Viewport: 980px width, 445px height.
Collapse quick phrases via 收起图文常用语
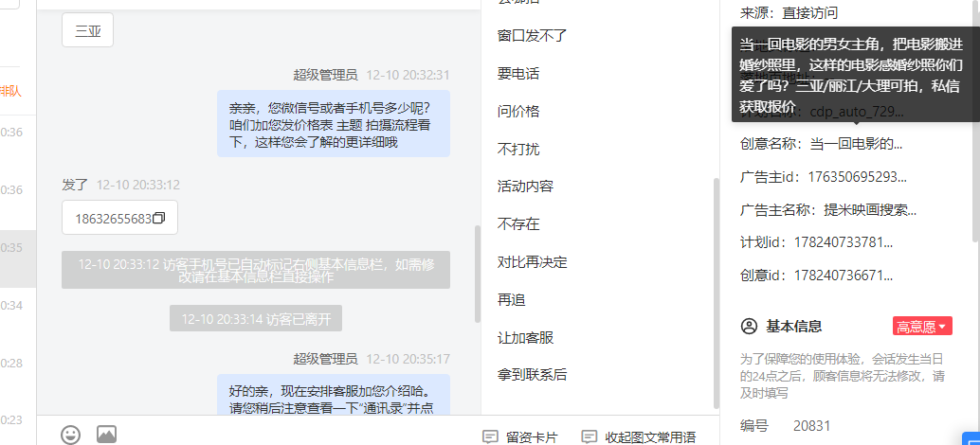click(639, 436)
